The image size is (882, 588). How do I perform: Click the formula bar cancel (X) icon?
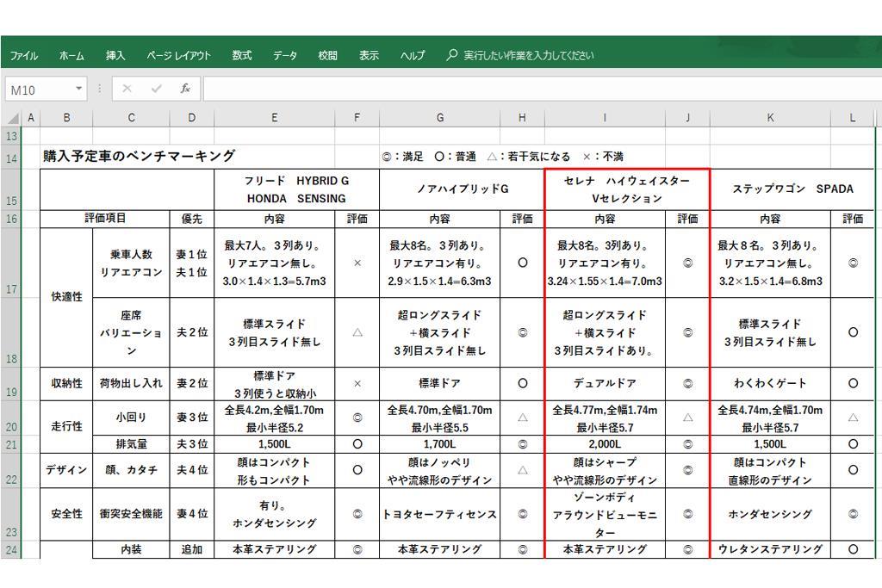click(x=127, y=90)
